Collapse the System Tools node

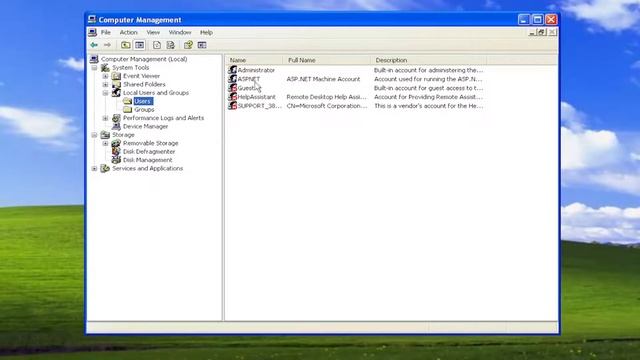click(x=94, y=68)
